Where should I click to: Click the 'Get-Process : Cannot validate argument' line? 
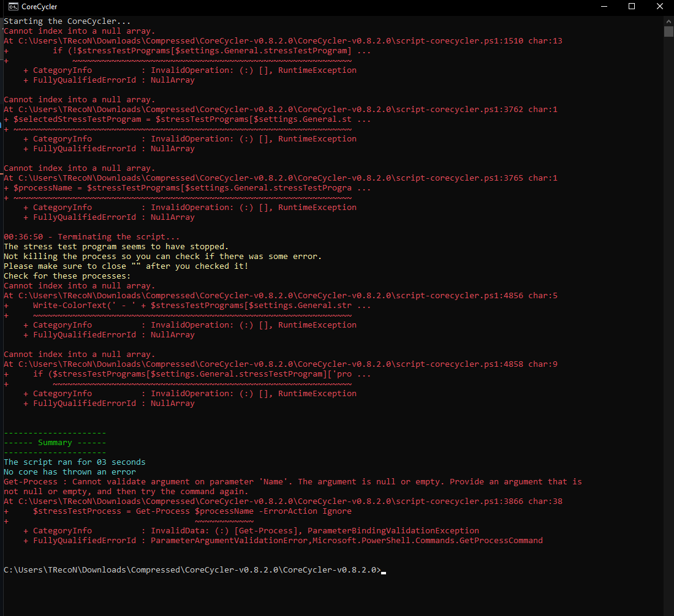tap(293, 482)
